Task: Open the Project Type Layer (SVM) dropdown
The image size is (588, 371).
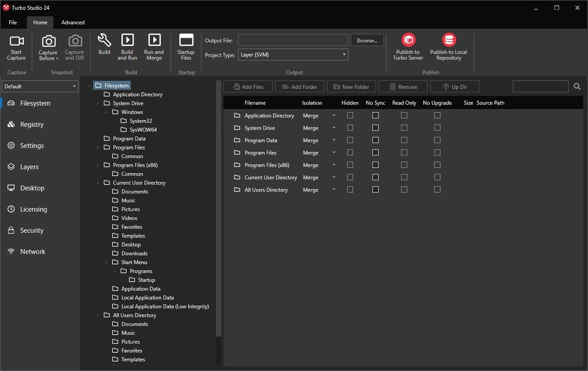Action: tap(293, 54)
